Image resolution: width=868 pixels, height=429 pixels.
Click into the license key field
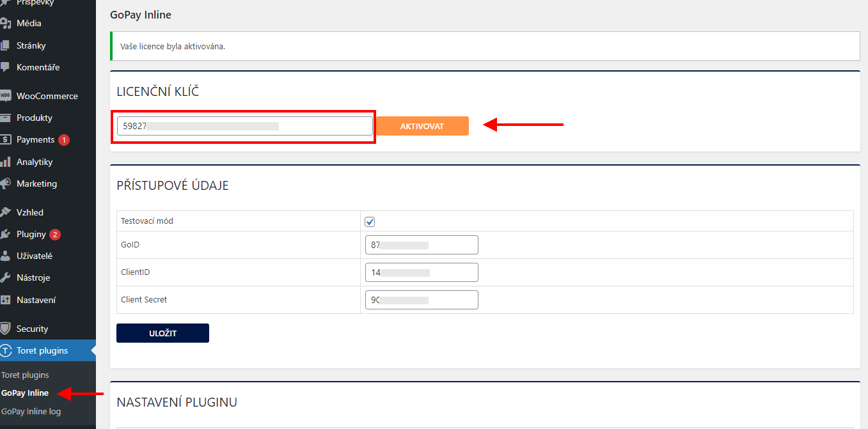[244, 126]
